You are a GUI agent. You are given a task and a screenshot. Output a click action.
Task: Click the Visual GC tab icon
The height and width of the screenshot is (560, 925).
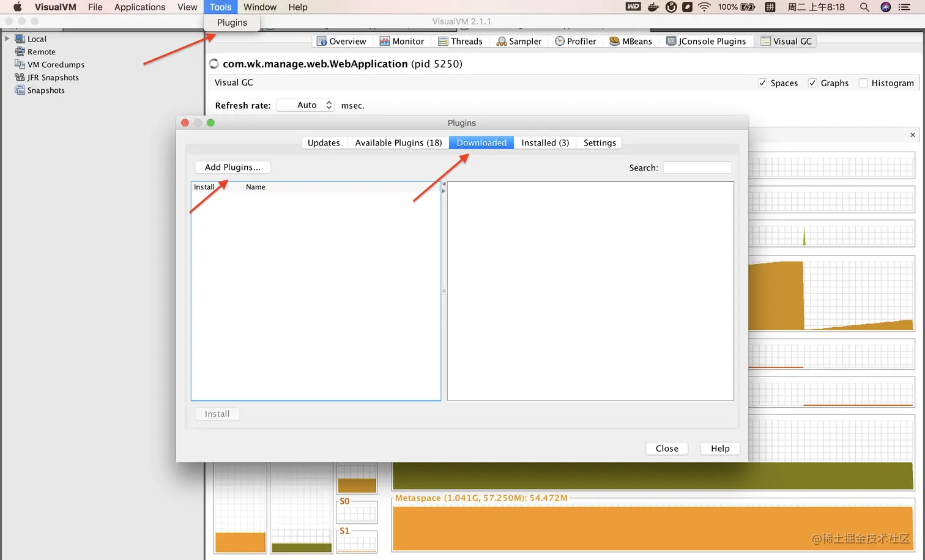765,41
